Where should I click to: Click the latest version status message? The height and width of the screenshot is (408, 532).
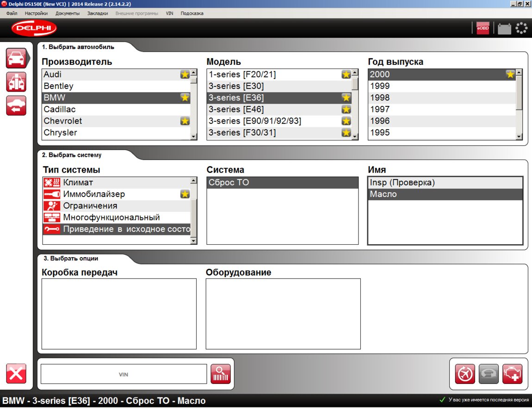484,400
